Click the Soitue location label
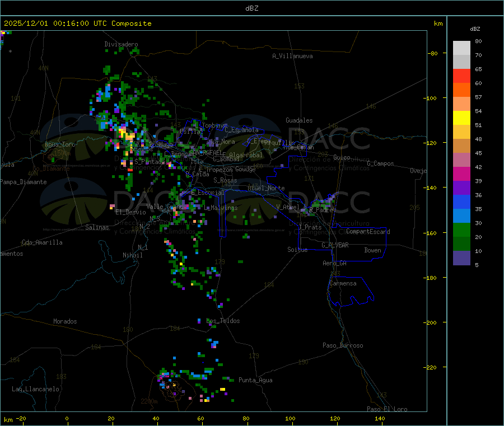The width and height of the screenshot is (504, 426). [x=297, y=250]
